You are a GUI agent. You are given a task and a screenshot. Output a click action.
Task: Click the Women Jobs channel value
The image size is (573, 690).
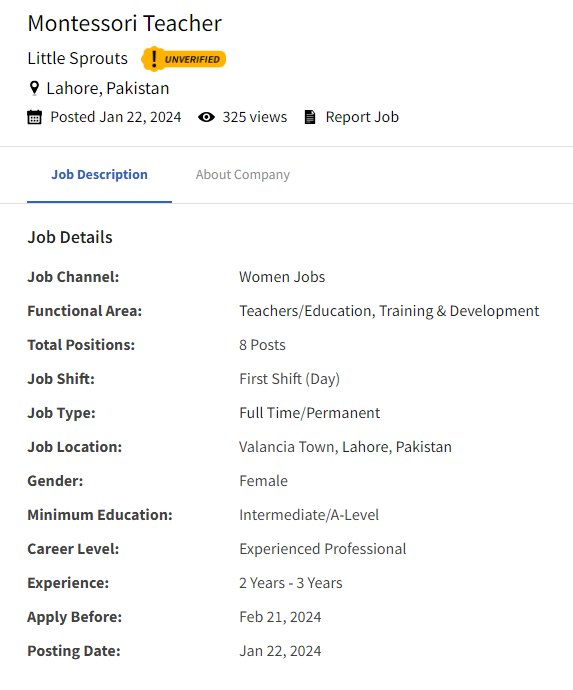click(282, 277)
